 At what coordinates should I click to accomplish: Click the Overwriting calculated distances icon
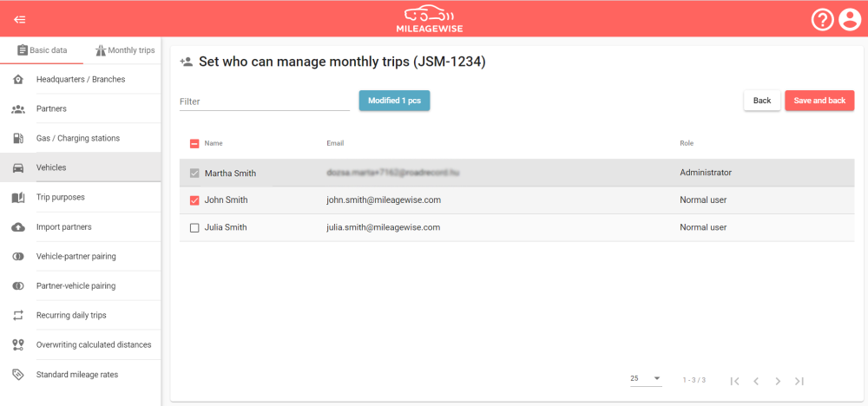click(x=18, y=345)
